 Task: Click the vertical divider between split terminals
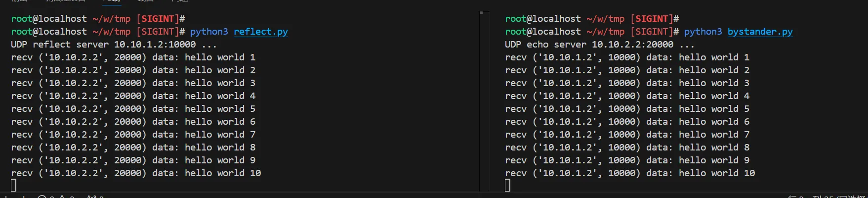479,99
